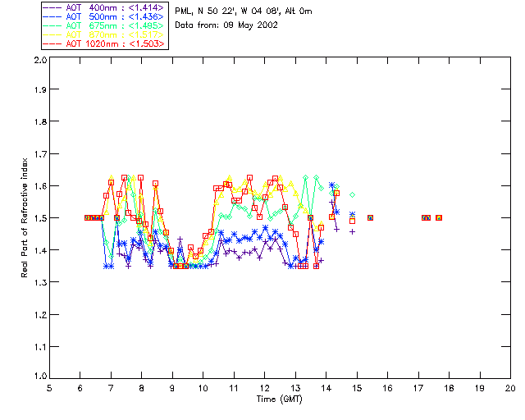Click the 1.7 y-axis tick label
The width and height of the screenshot is (525, 420).
pos(40,154)
